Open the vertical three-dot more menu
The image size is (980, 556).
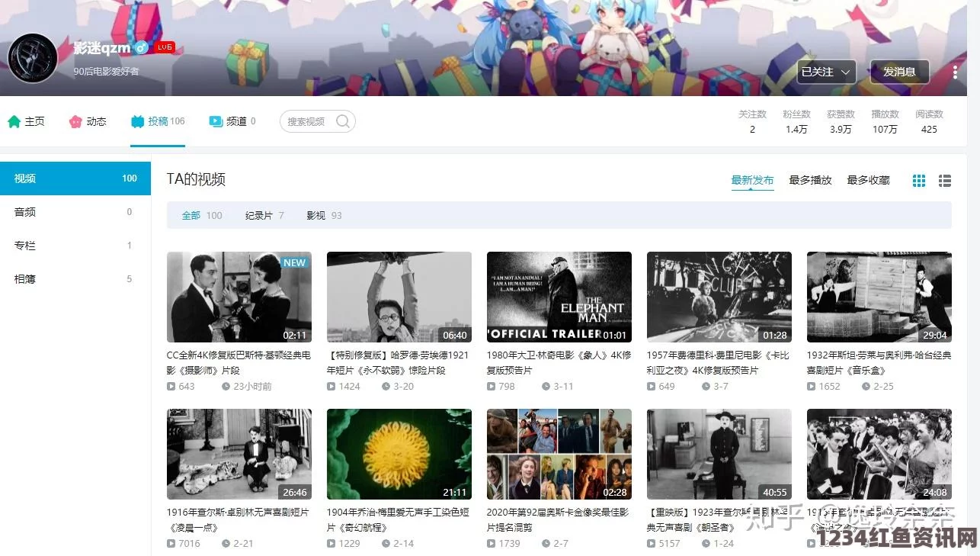[x=955, y=72]
